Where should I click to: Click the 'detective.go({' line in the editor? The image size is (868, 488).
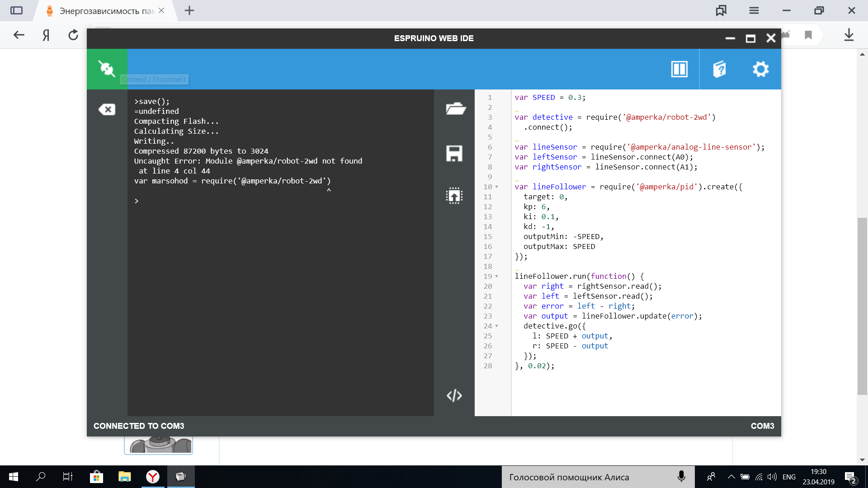point(555,326)
